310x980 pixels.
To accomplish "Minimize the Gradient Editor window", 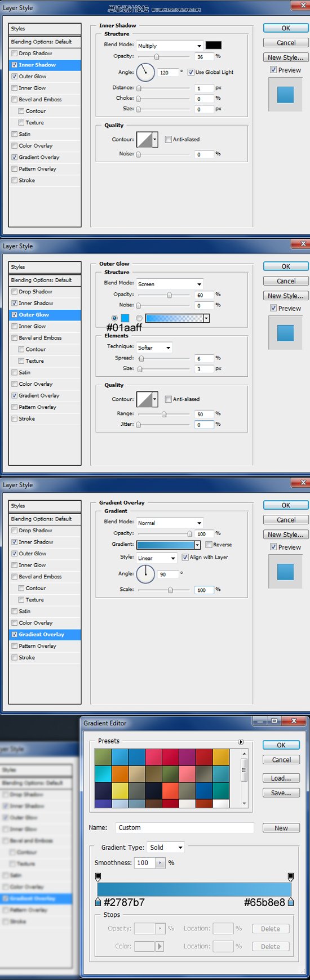I will click(x=260, y=721).
